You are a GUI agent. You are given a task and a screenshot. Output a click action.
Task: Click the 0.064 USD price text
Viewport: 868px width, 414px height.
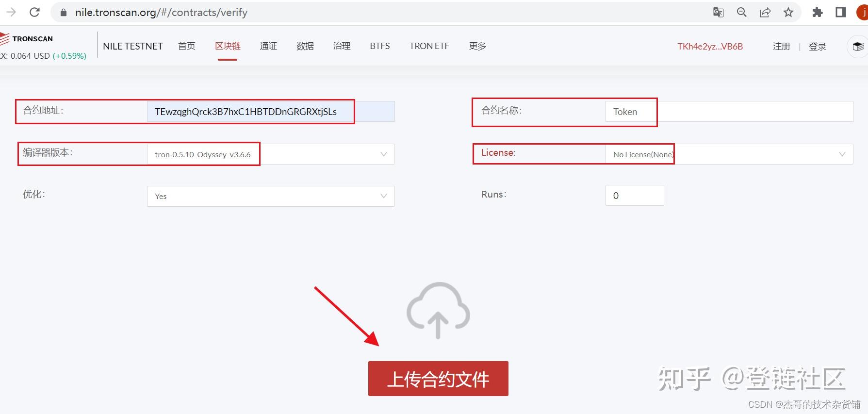pos(30,56)
